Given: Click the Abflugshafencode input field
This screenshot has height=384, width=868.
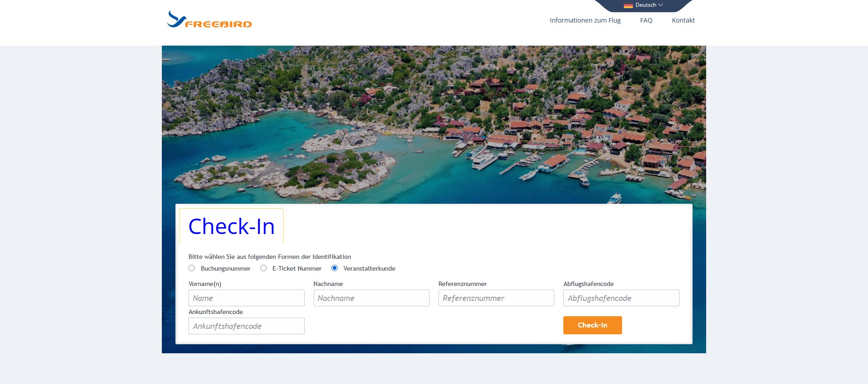Looking at the screenshot, I should [x=621, y=298].
